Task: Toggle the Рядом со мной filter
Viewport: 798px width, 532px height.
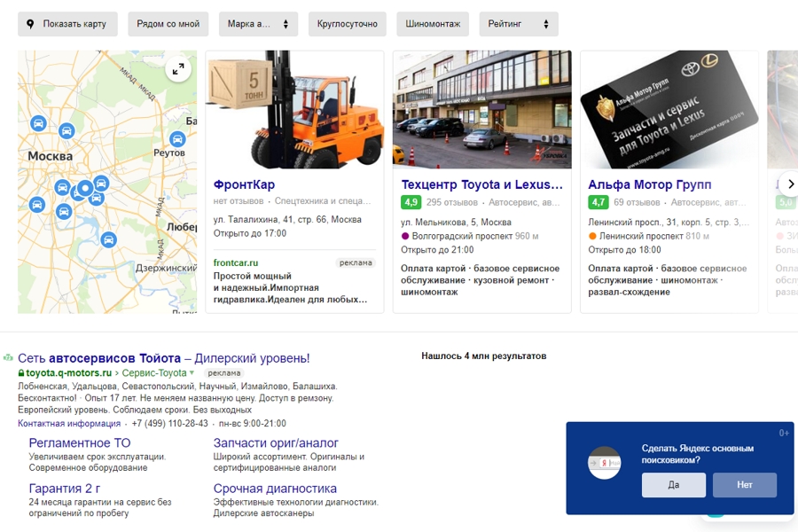Action: coord(168,24)
